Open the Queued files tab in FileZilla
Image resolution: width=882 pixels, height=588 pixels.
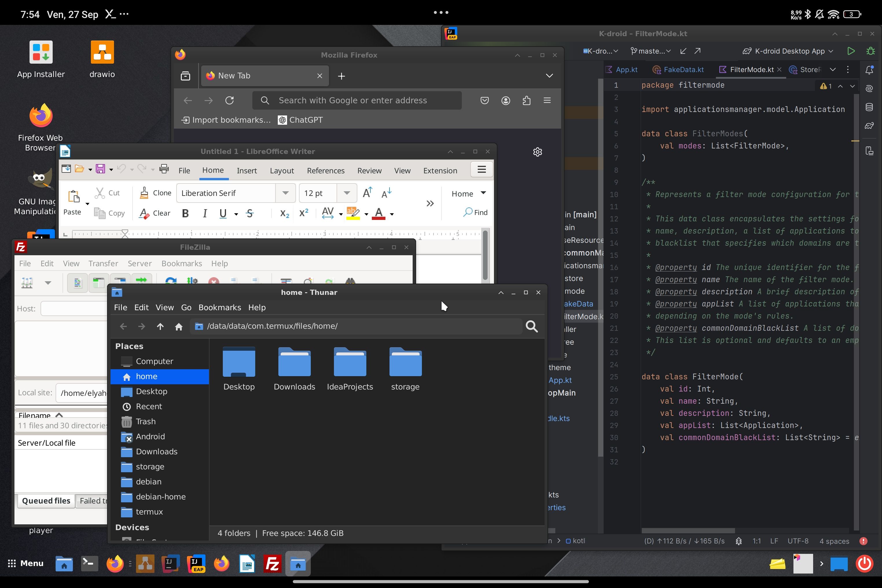46,501
